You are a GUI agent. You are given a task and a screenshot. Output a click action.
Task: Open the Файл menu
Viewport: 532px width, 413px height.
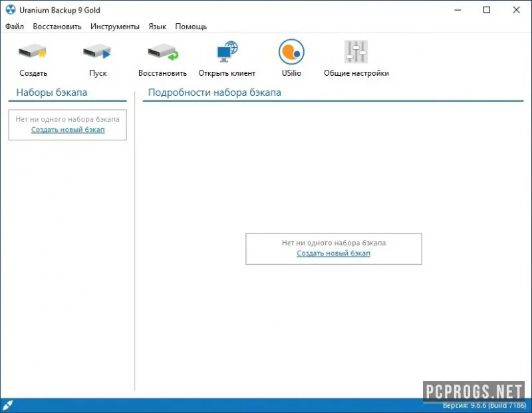[15, 27]
